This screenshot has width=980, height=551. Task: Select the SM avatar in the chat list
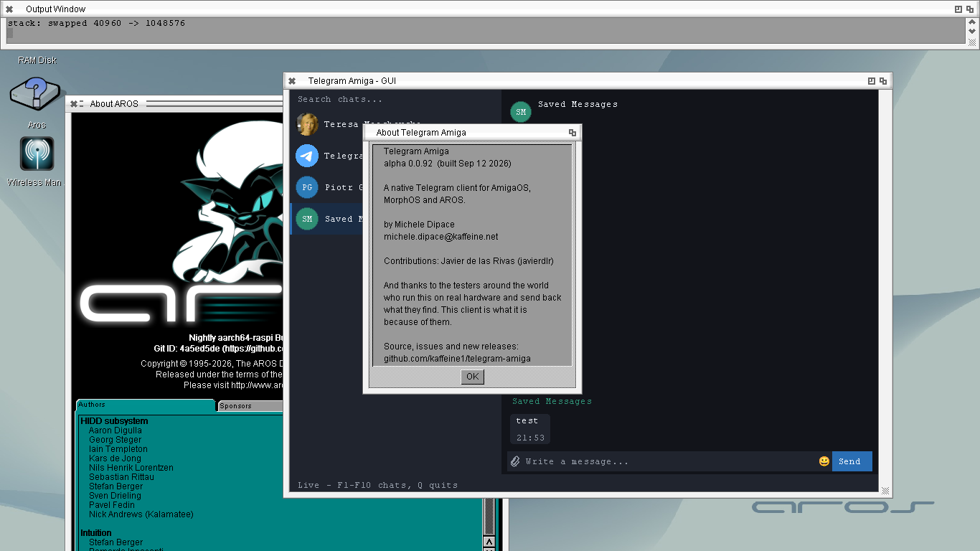click(307, 219)
